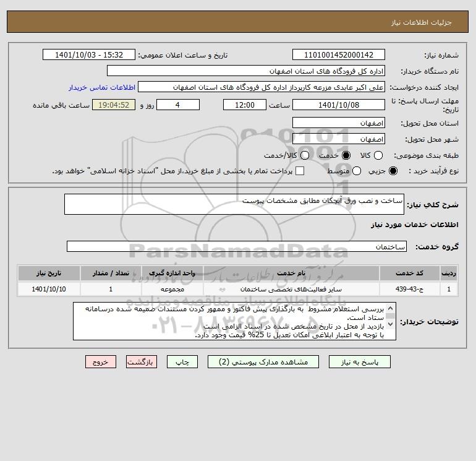Click the announcement date field 1401/10/03 - 15:32

89,54
